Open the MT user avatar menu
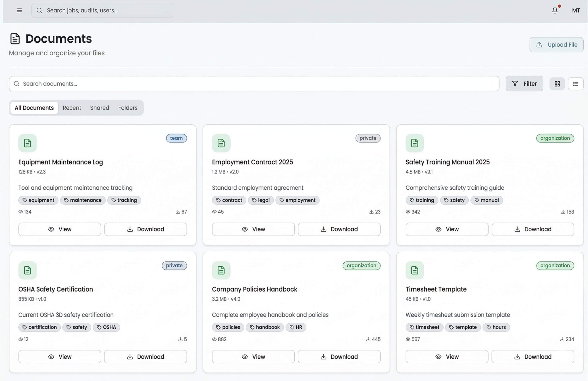This screenshot has height=381, width=588. coord(576,10)
